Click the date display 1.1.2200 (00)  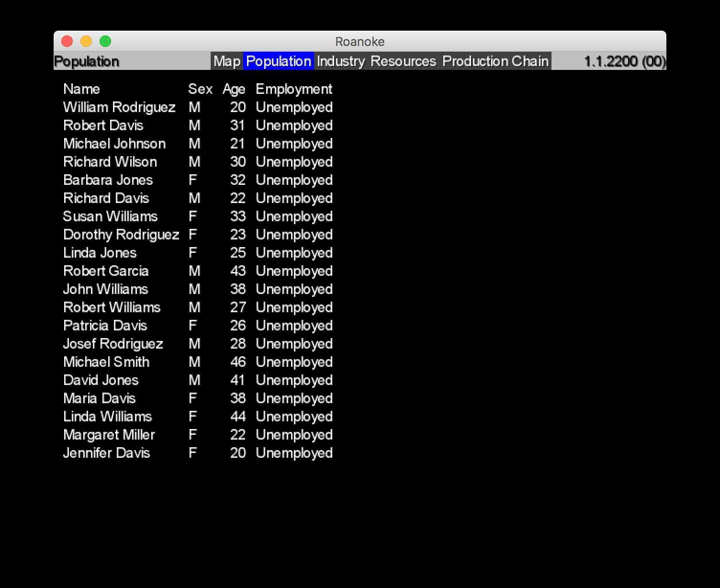tap(625, 61)
